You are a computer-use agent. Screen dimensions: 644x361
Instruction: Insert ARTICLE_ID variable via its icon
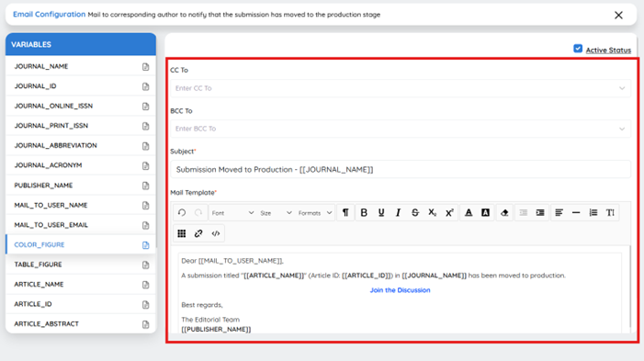[x=145, y=304]
